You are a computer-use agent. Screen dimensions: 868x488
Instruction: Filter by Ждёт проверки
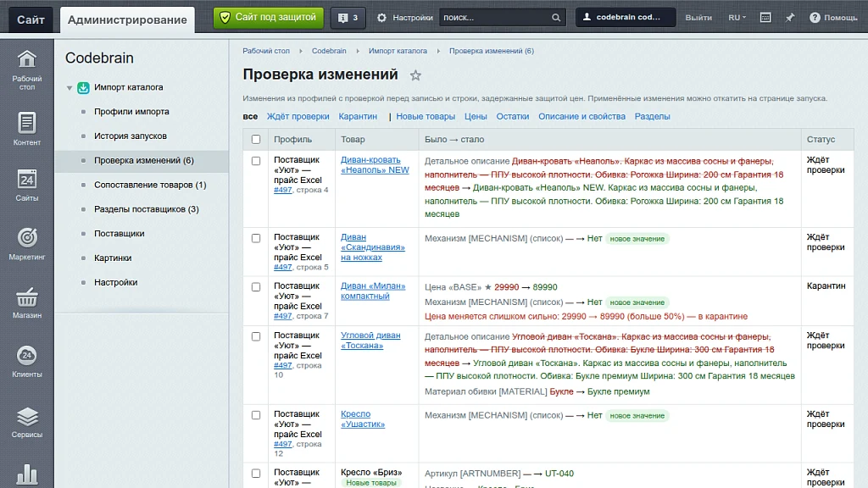tap(298, 117)
